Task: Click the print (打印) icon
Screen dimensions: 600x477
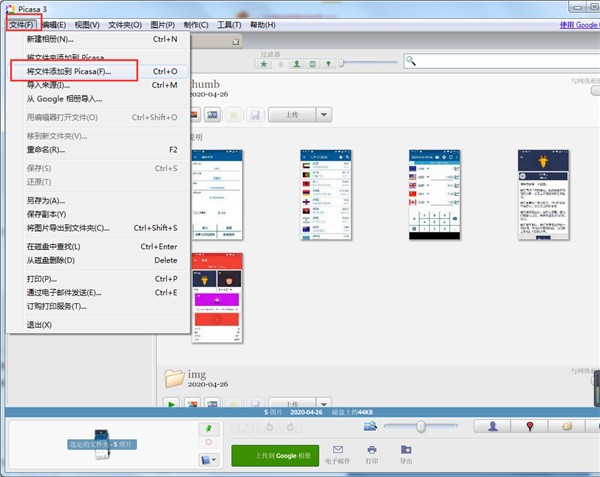Action: [x=372, y=450]
